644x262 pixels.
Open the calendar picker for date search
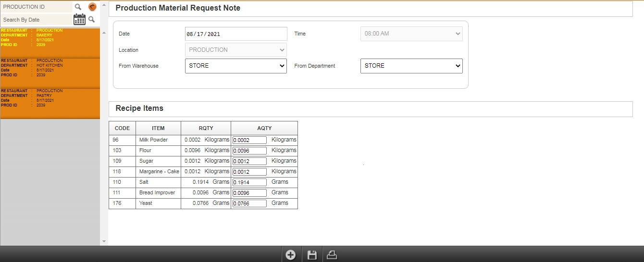(x=79, y=19)
